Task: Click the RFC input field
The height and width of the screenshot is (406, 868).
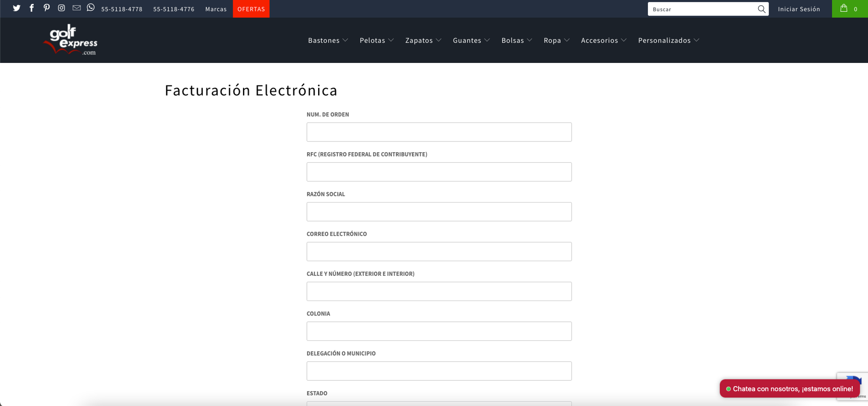Action: click(x=439, y=172)
